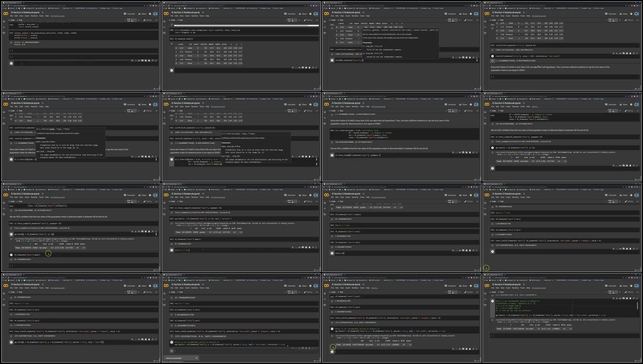Open Editing mode dropdown in df_diamonds.head() frame

[309, 20]
